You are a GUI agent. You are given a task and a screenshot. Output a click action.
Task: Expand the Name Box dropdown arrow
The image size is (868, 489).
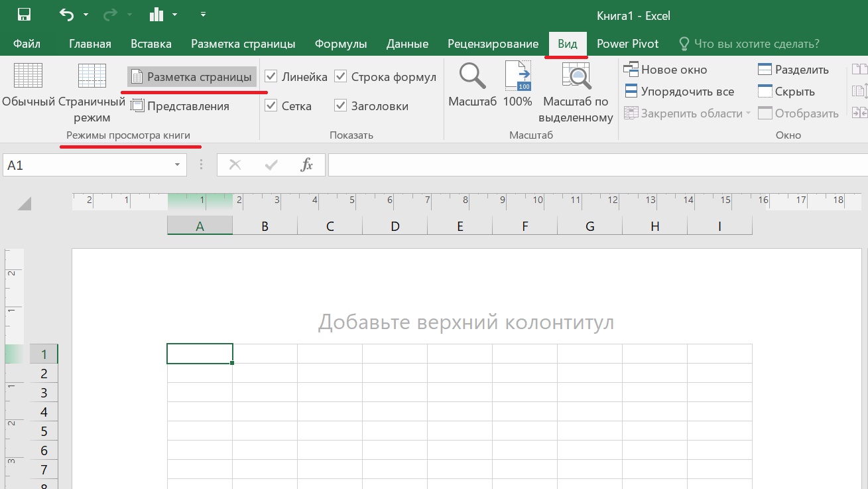pyautogui.click(x=177, y=165)
